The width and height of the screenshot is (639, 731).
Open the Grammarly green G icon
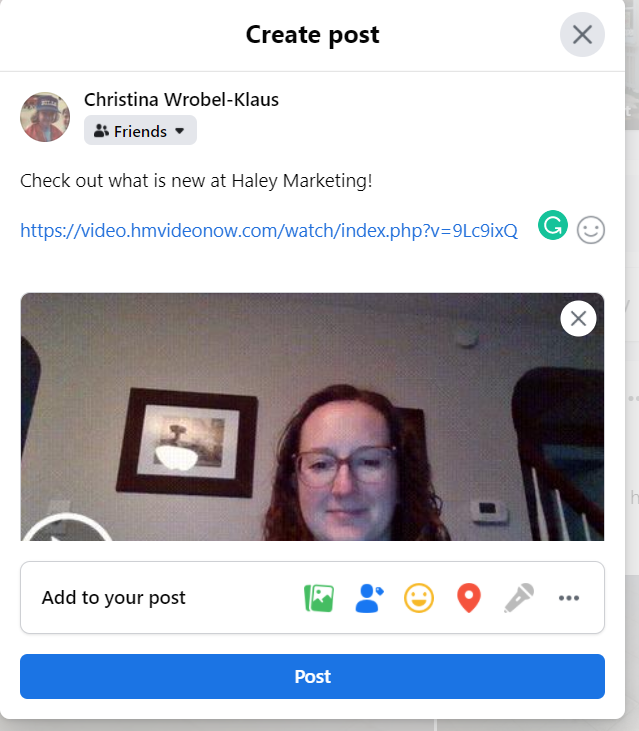(553, 225)
